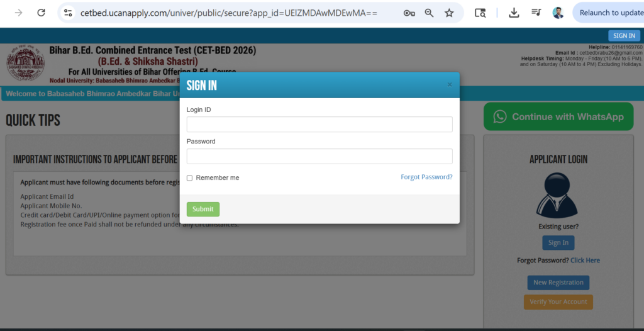Open Forgot Password? link in dialog
The height and width of the screenshot is (331, 644).
(x=427, y=177)
